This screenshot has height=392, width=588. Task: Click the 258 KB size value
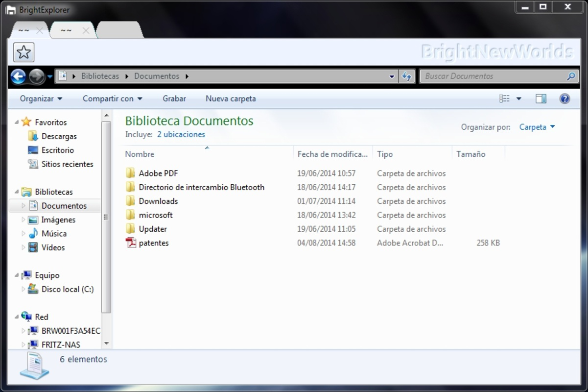coord(488,243)
